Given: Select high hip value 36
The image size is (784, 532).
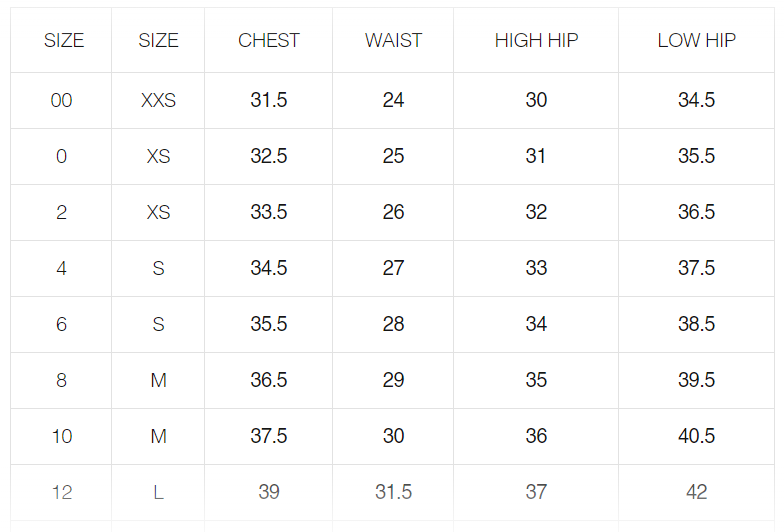Looking at the screenshot, I should [x=536, y=437].
